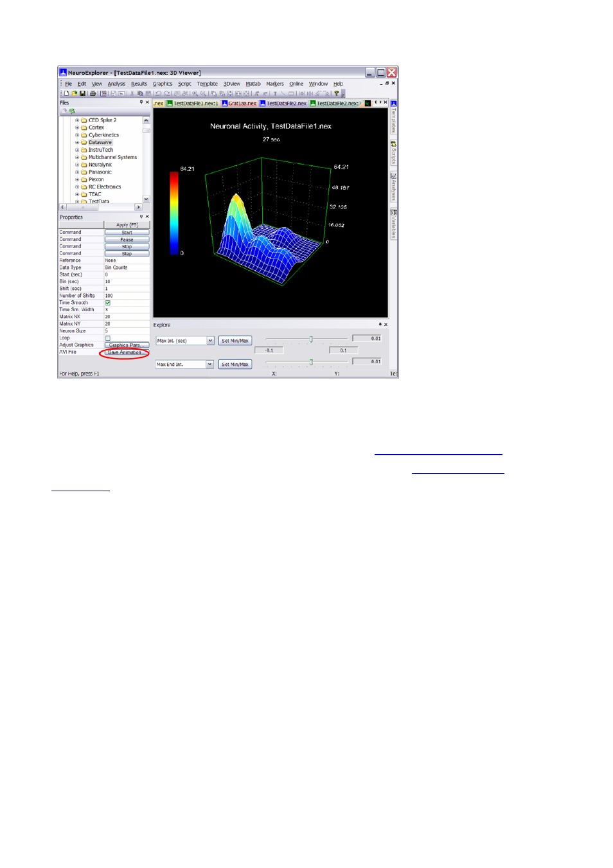This screenshot has height=868, width=613.
Task: Click the text T tool icon
Action: (275, 93)
